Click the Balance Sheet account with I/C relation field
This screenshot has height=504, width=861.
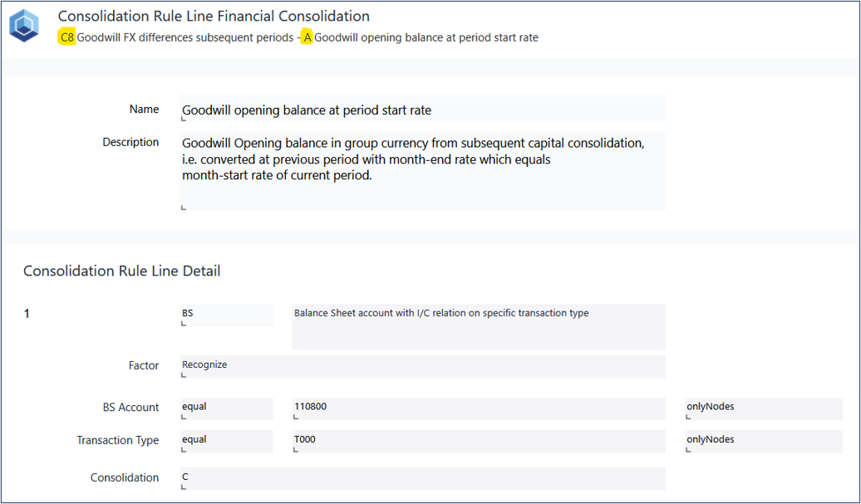coord(478,325)
